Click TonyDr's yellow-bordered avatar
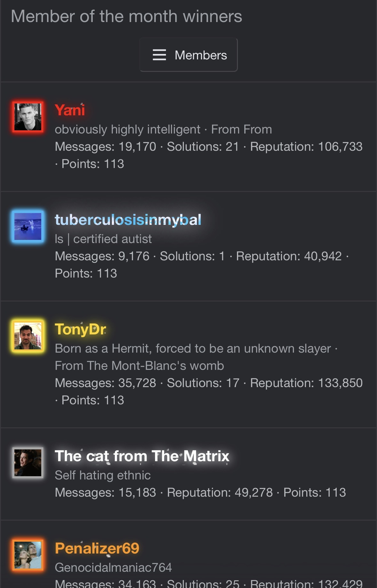Image resolution: width=377 pixels, height=588 pixels. [28, 336]
